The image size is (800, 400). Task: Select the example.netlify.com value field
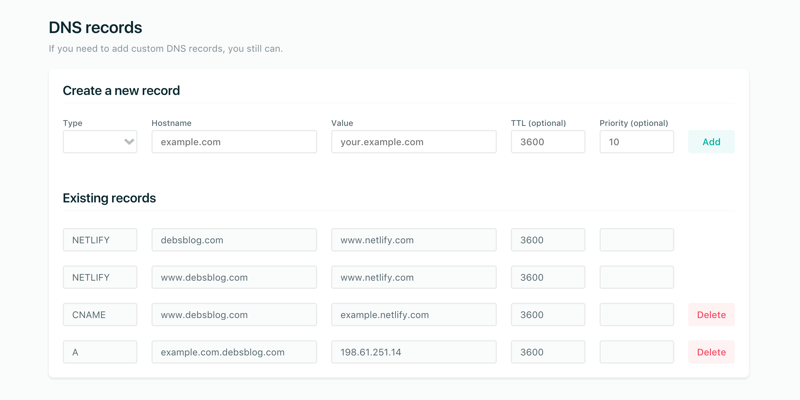413,315
